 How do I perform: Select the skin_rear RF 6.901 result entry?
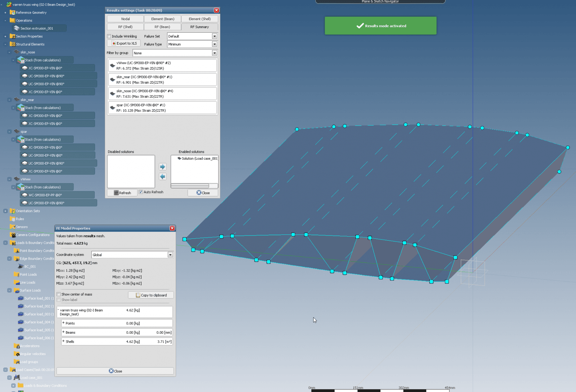click(x=162, y=79)
